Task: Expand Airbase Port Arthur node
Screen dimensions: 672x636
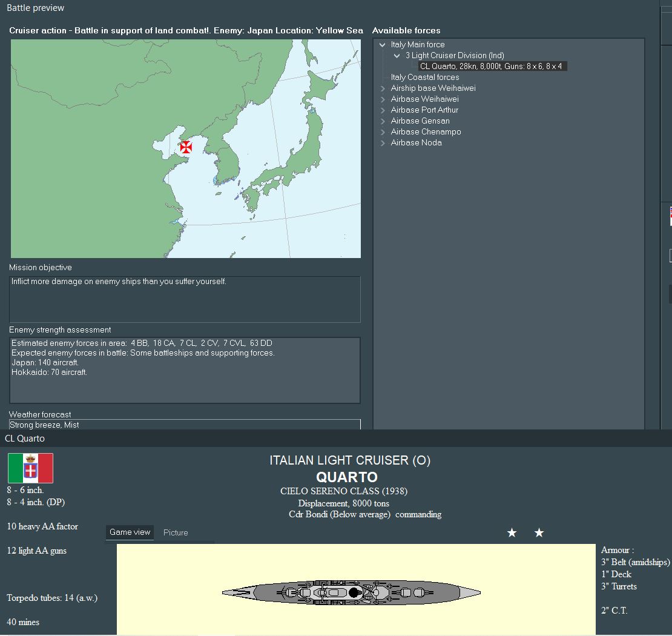Action: [x=383, y=110]
